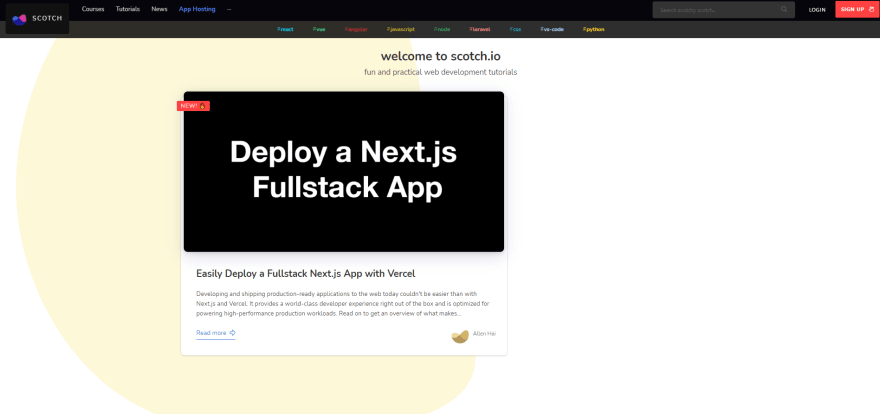Viewport: 880px width, 414px height.
Task: Focus the Search scotchy scotch field
Action: point(723,10)
